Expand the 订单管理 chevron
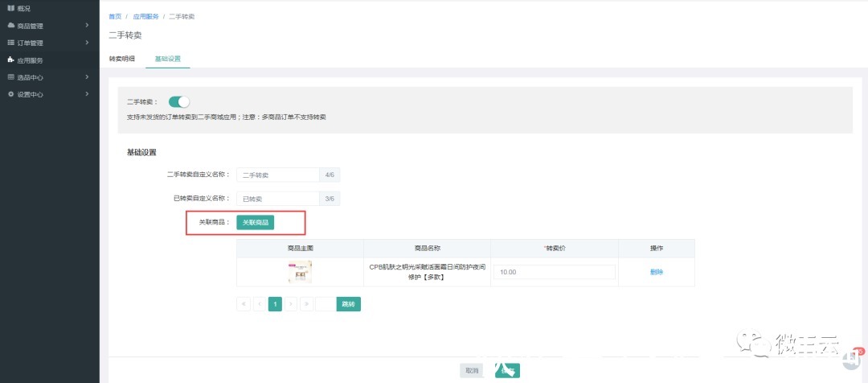 [87, 43]
